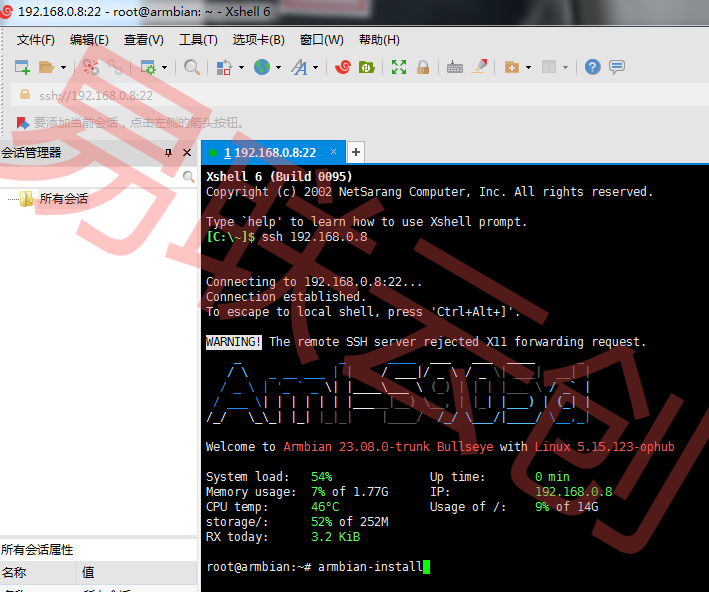Click the Font letter A icon

(299, 67)
